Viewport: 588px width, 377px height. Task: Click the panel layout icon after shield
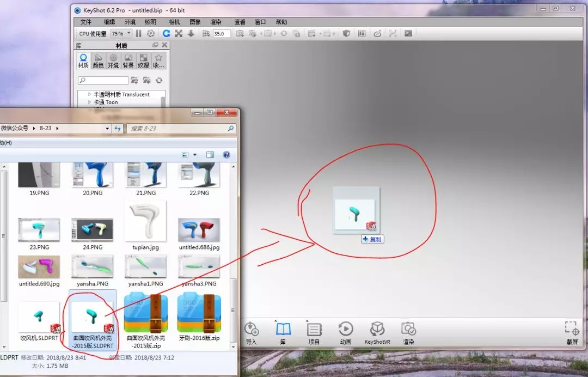tap(362, 33)
